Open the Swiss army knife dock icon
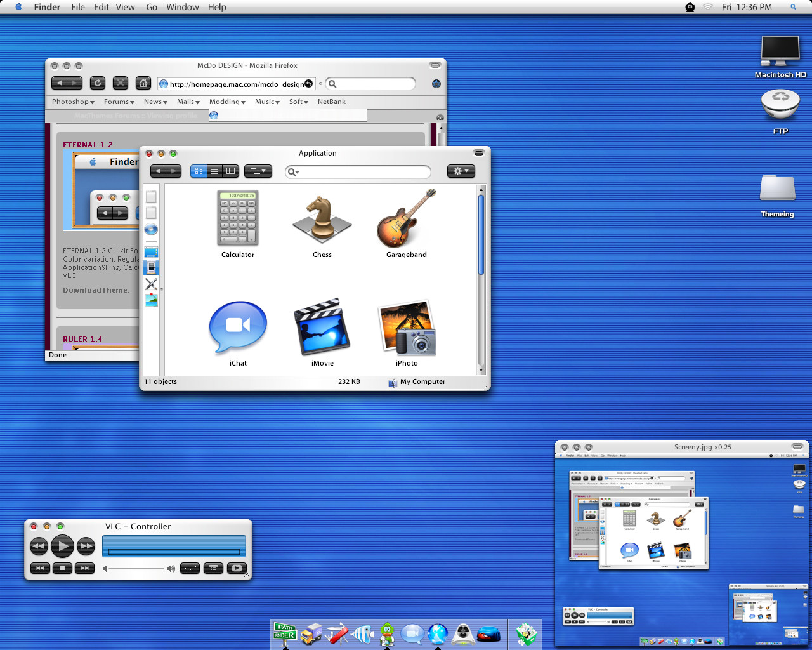The image size is (812, 650). point(337,633)
